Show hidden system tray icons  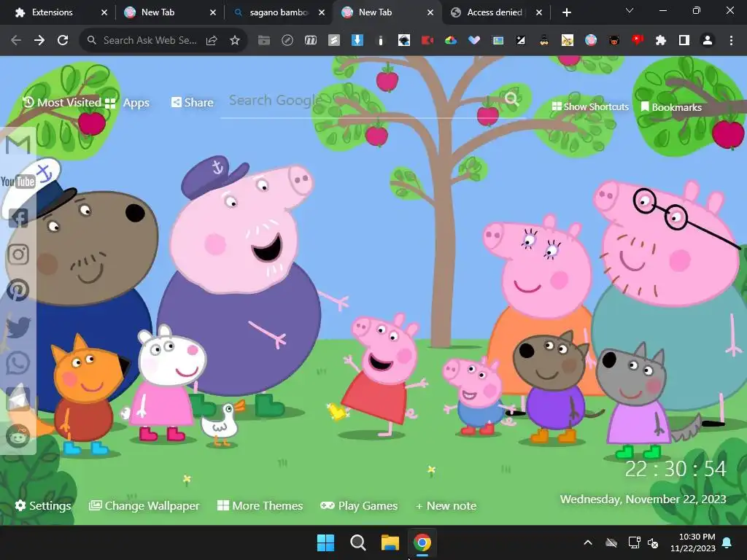point(588,542)
